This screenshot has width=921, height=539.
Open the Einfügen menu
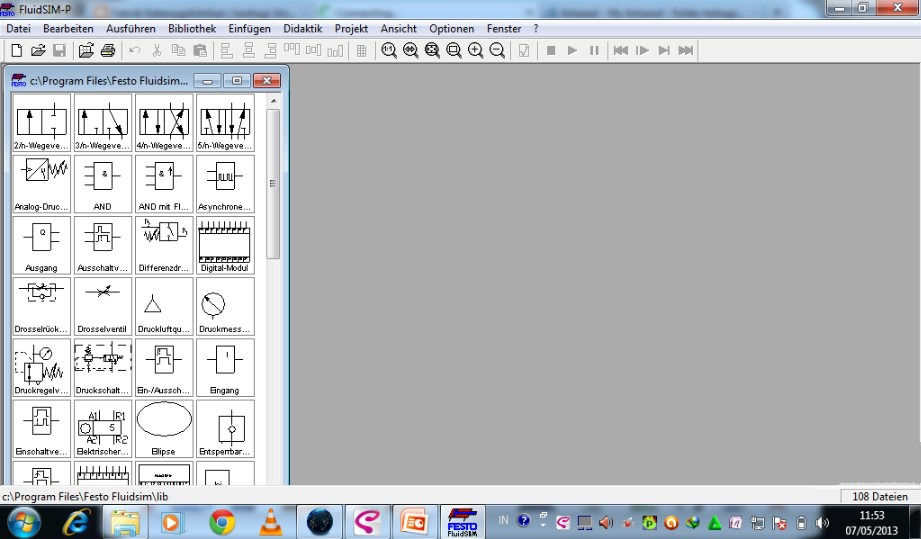click(x=250, y=28)
